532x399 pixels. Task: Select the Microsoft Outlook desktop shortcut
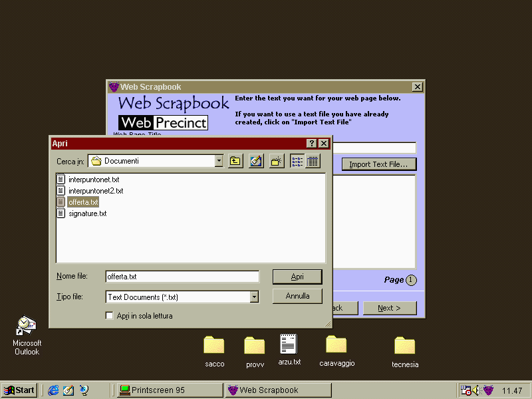point(27,336)
